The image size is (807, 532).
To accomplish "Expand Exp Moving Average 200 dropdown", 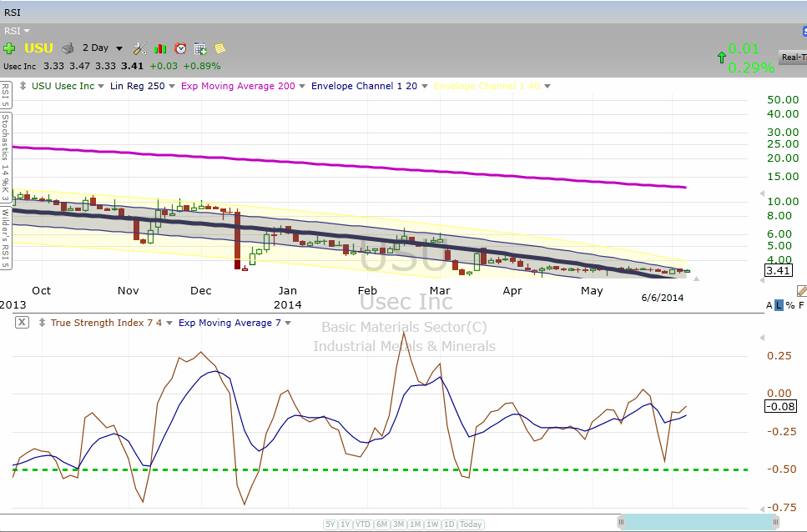I will pyautogui.click(x=302, y=87).
